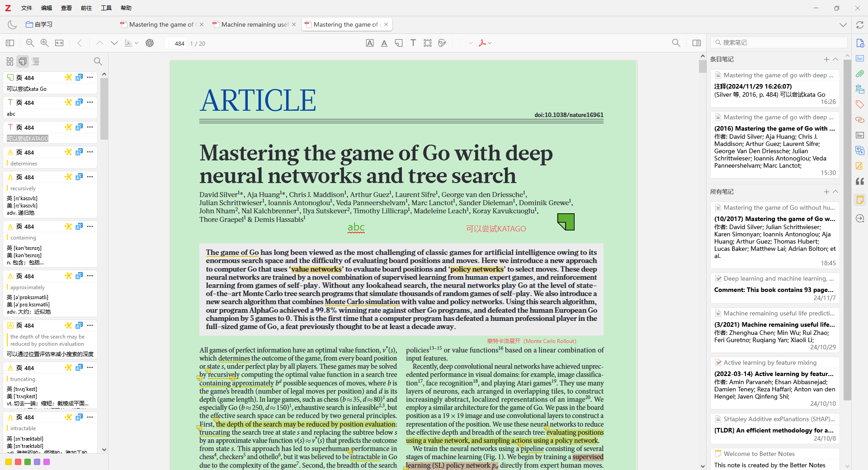The height and width of the screenshot is (470, 868).
Task: Open options for 'recursively' annotation
Action: (90, 177)
